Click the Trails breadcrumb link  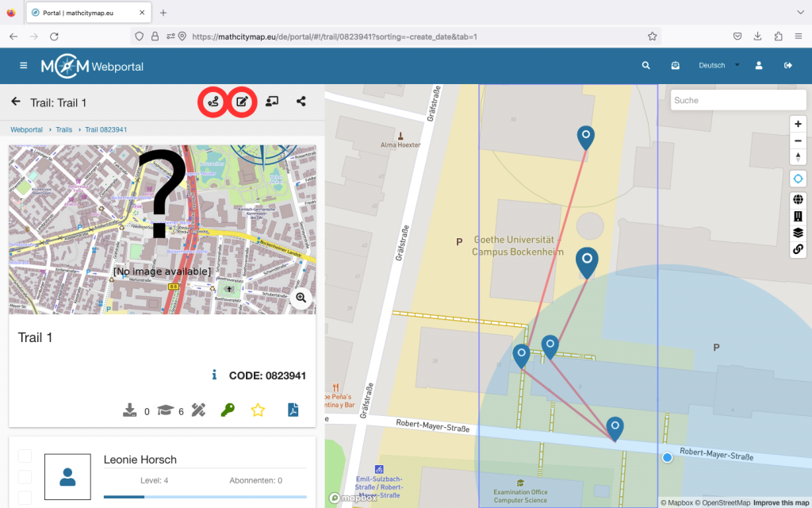coord(63,129)
